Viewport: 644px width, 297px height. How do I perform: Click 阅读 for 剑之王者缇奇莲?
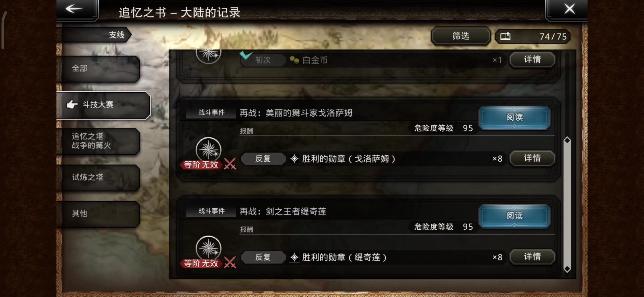514,216
